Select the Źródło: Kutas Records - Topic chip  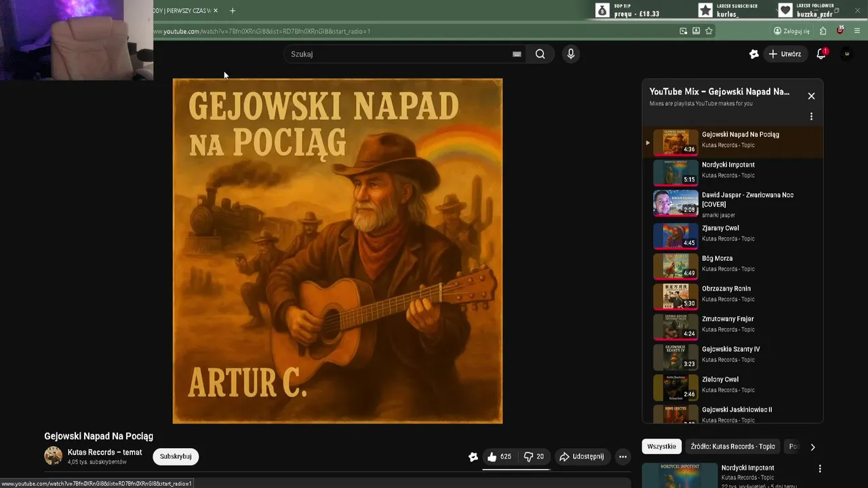732,447
